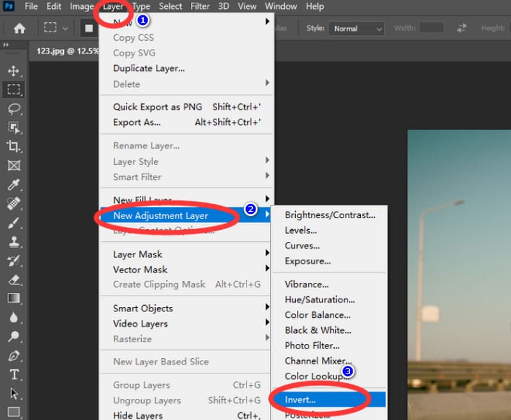The height and width of the screenshot is (420, 511).
Task: Select the Clone Stamp tool
Action: tap(13, 242)
